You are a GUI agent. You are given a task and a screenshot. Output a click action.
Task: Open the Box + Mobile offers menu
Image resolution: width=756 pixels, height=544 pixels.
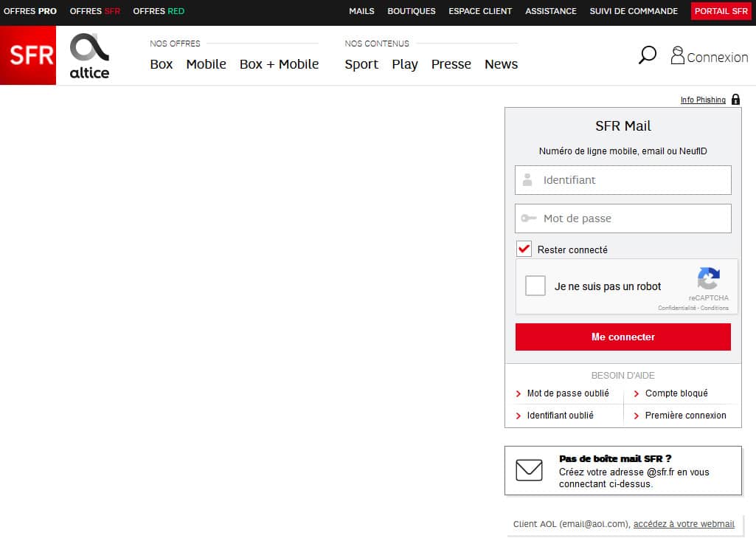click(x=279, y=64)
